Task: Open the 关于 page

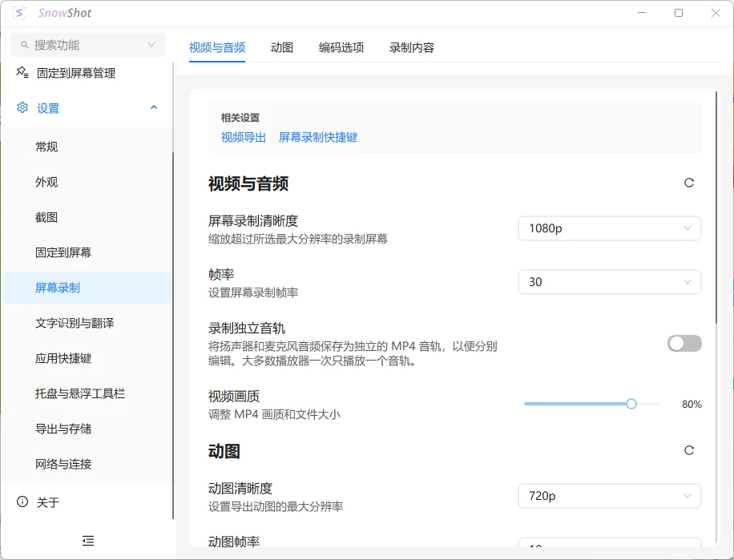Action: point(87,502)
